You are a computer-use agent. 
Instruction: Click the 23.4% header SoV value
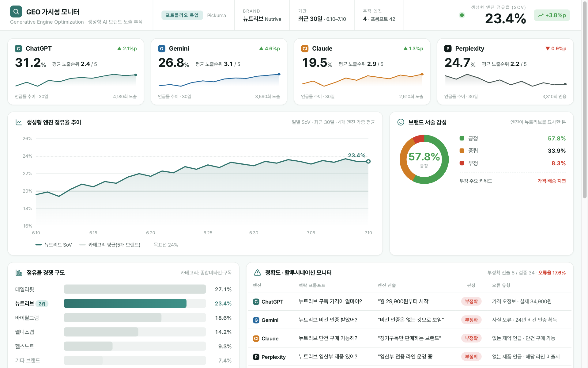(506, 19)
